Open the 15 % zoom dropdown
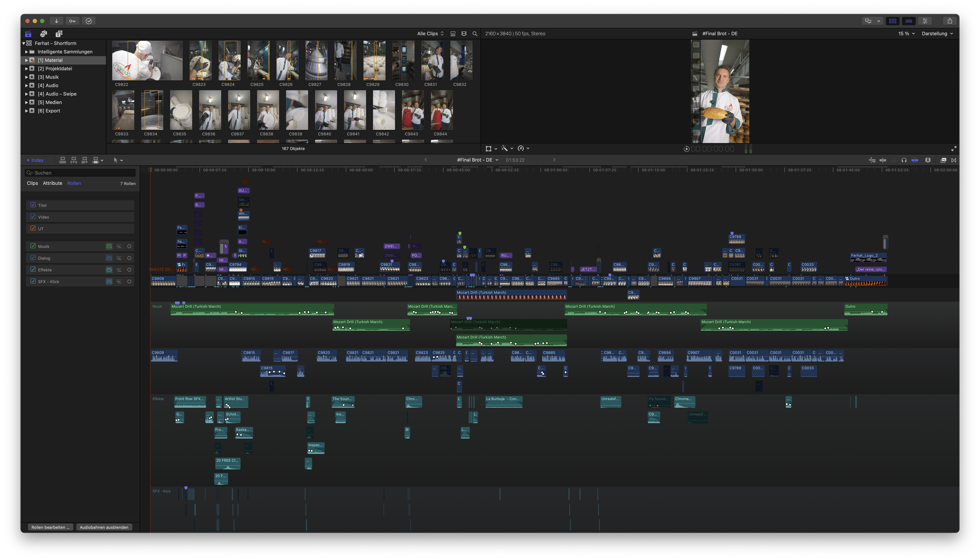This screenshot has width=980, height=560. pos(906,34)
